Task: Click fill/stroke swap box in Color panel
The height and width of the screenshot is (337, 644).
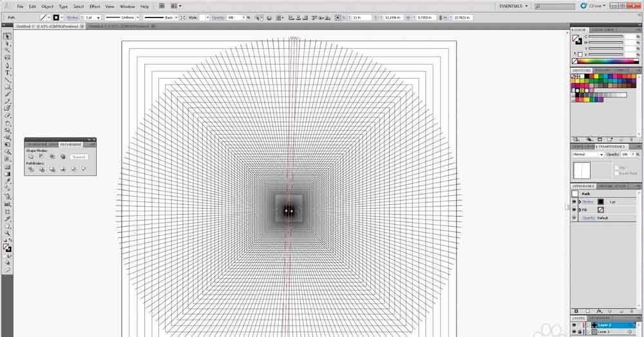Action: click(578, 39)
